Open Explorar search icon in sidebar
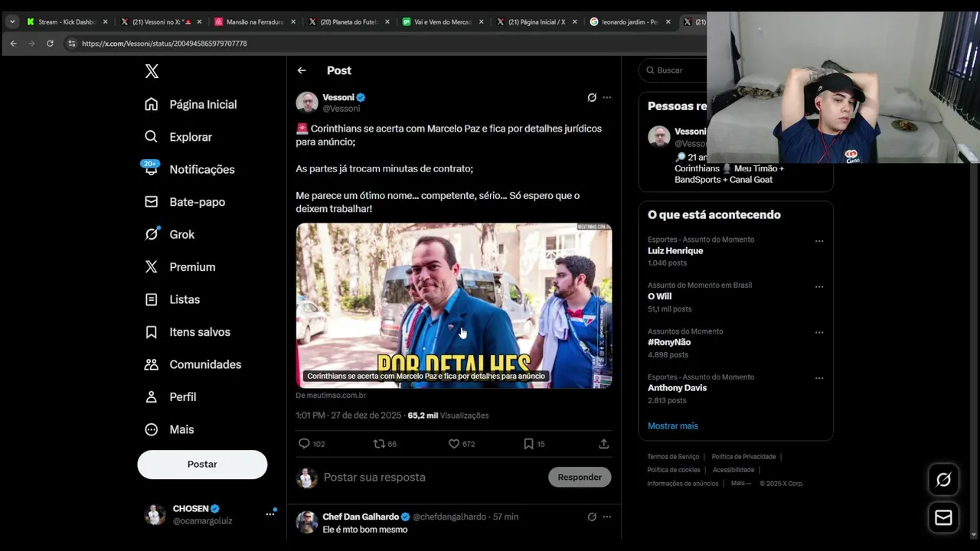This screenshot has height=551, width=980. 152,137
